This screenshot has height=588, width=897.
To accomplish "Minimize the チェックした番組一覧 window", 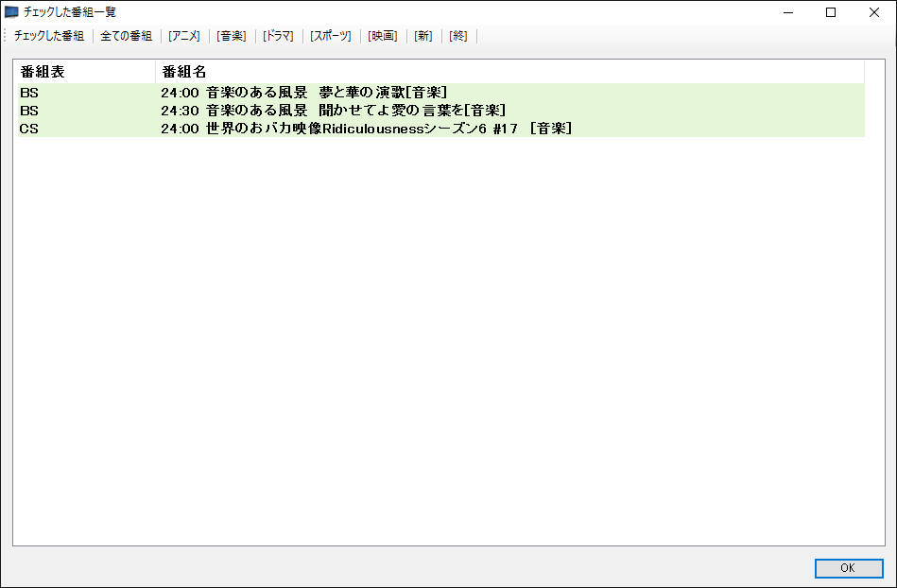I will 788,12.
